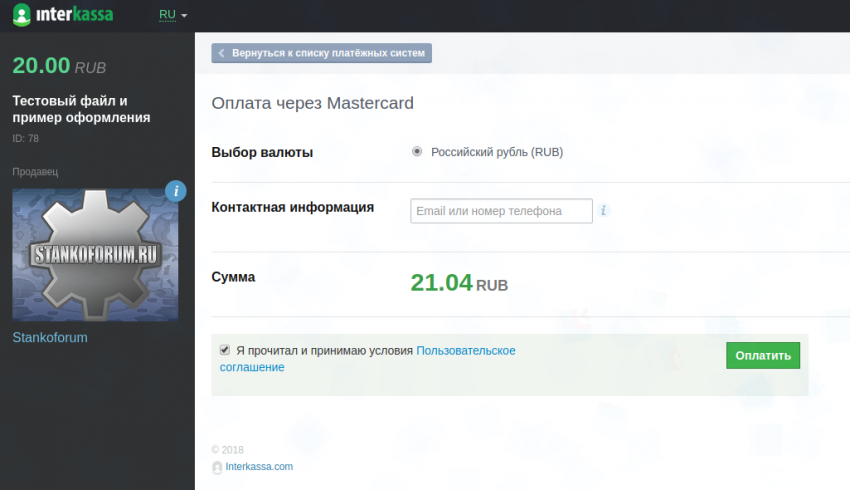Viewport: 850px width, 490px height.
Task: Click the 21.04 RUB total amount
Action: 459,283
